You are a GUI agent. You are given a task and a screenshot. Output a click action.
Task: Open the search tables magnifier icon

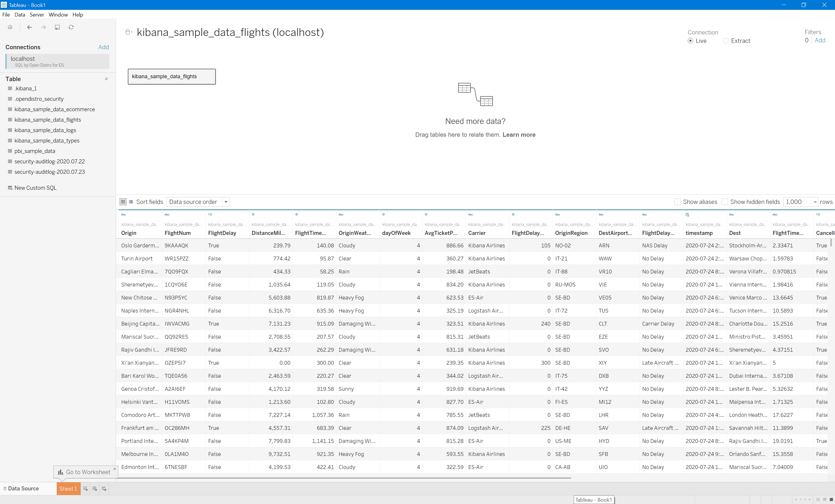point(106,79)
